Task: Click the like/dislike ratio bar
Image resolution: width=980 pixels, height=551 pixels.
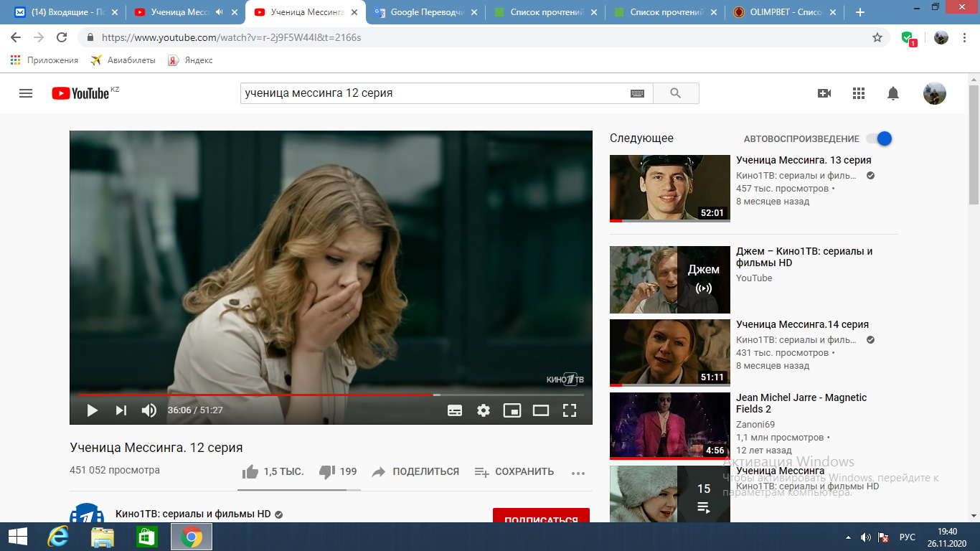Action: pyautogui.click(x=299, y=490)
